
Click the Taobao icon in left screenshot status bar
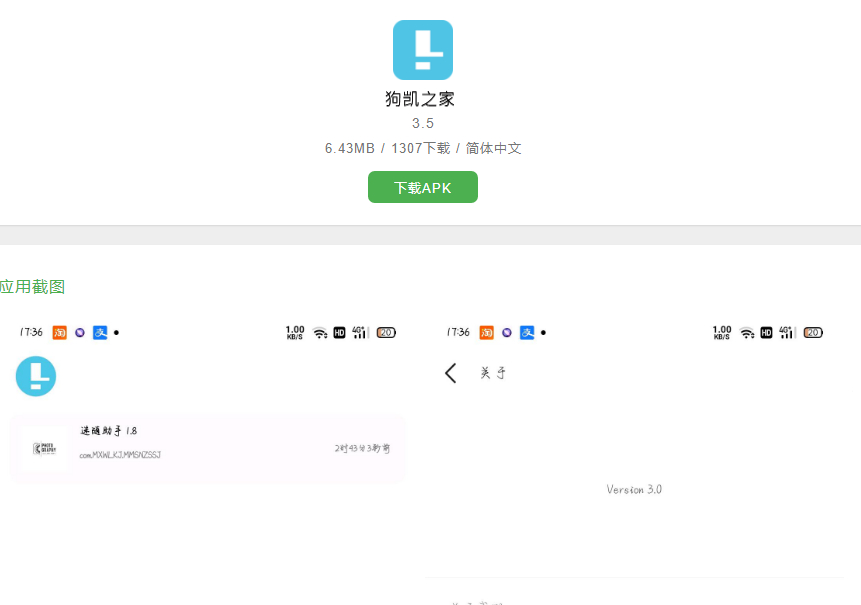pos(59,333)
